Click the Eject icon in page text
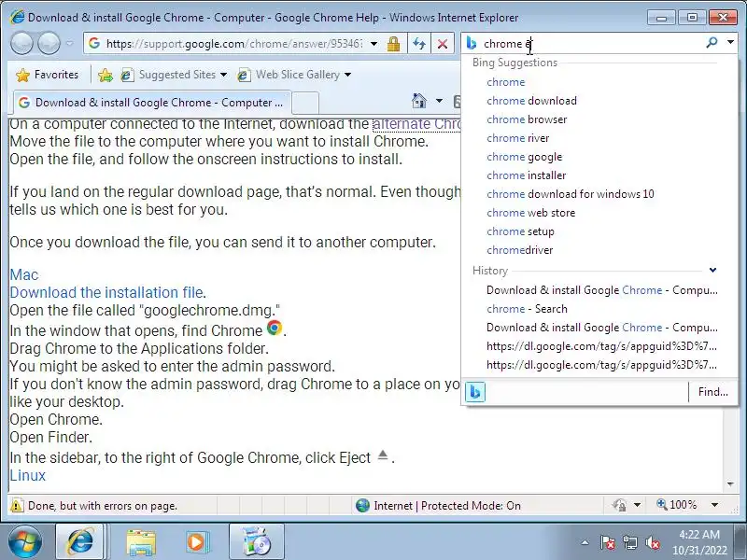Image resolution: width=747 pixels, height=560 pixels. (383, 455)
